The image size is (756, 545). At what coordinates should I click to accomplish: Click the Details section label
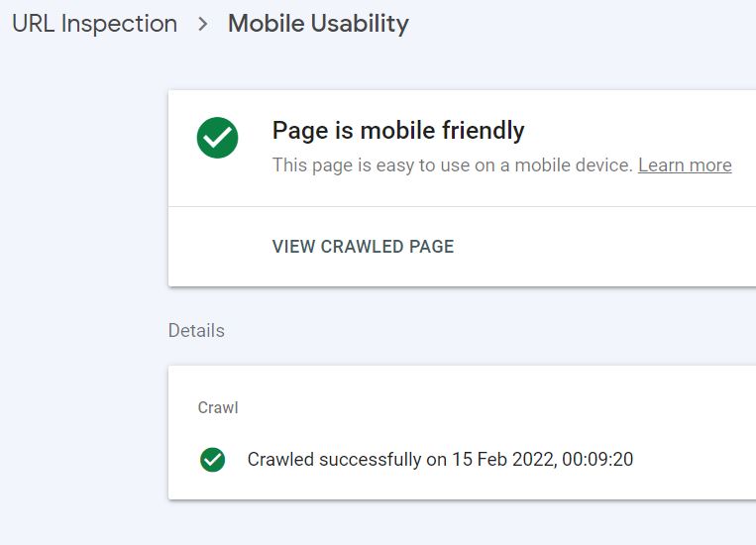(196, 331)
